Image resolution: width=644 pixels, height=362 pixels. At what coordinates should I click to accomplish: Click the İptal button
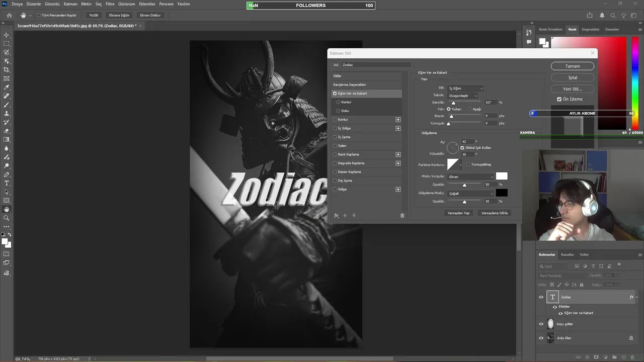click(x=573, y=77)
